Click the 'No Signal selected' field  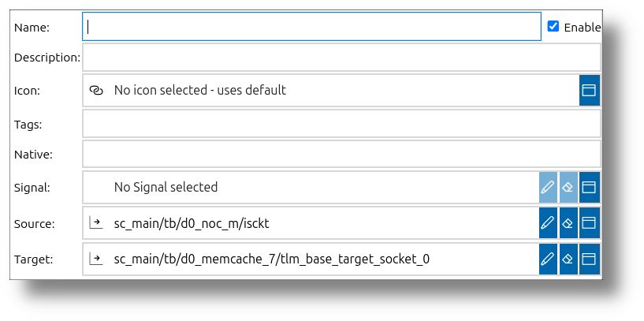(311, 188)
